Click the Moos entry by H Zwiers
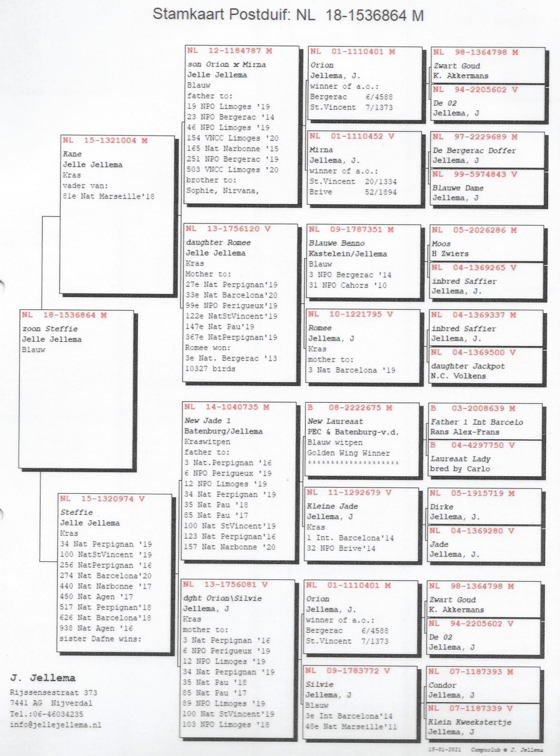The height and width of the screenshot is (756, 560). click(x=487, y=243)
